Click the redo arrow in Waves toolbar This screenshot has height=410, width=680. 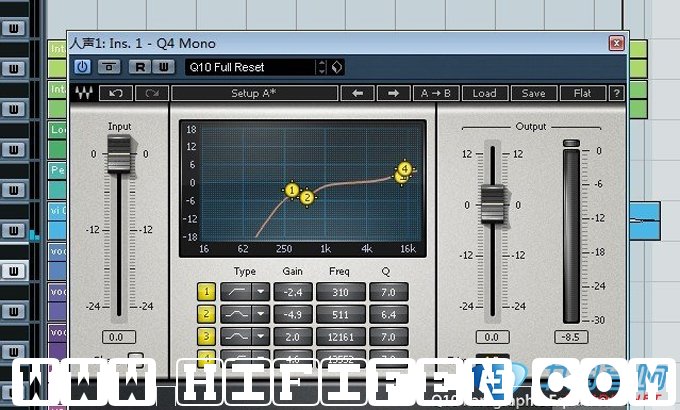point(152,93)
